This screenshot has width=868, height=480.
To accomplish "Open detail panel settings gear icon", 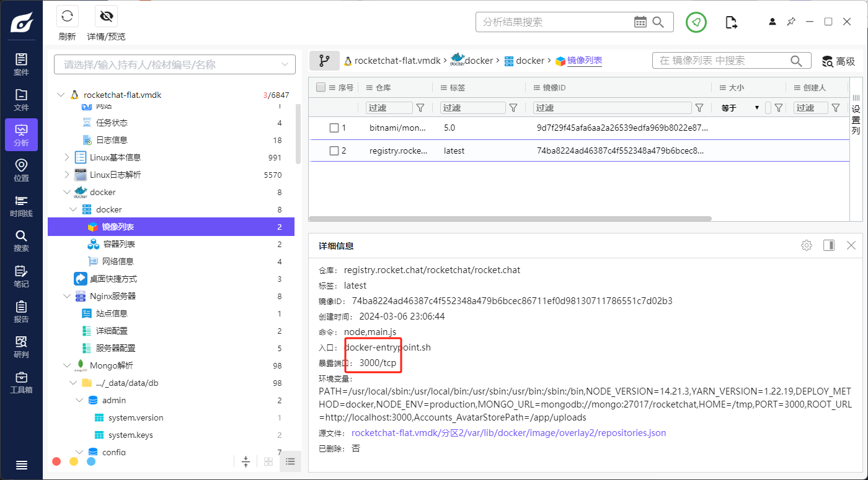I will tap(806, 245).
